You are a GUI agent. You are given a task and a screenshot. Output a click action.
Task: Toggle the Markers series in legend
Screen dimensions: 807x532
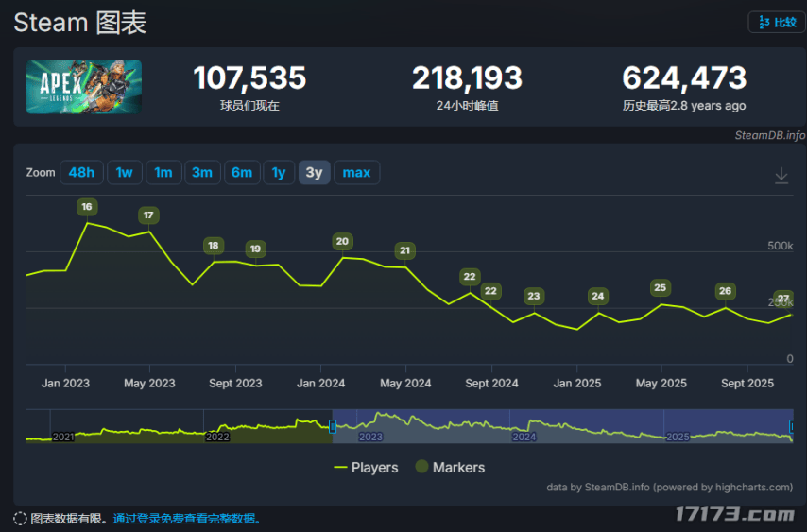tap(449, 467)
